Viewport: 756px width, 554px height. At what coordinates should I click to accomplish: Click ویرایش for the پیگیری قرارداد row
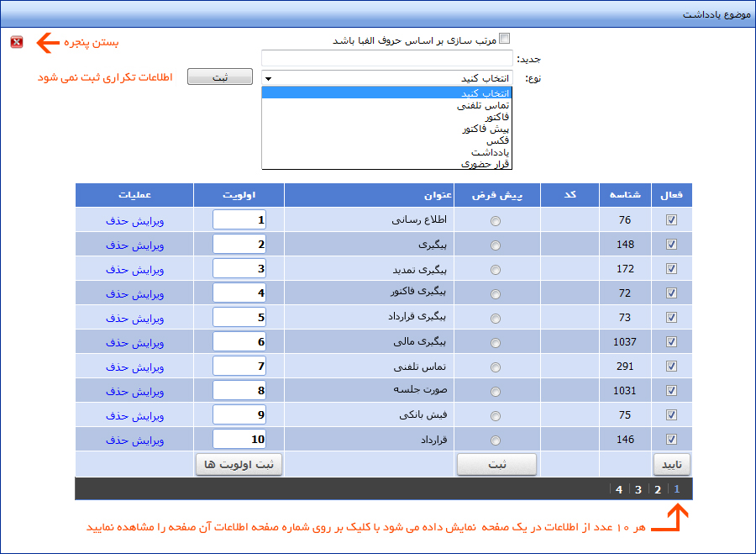(x=148, y=319)
